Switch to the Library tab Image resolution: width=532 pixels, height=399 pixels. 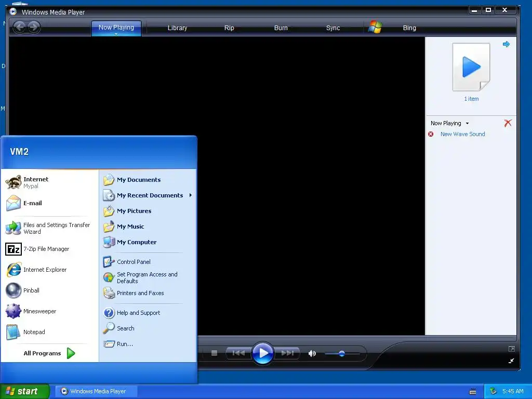[177, 28]
